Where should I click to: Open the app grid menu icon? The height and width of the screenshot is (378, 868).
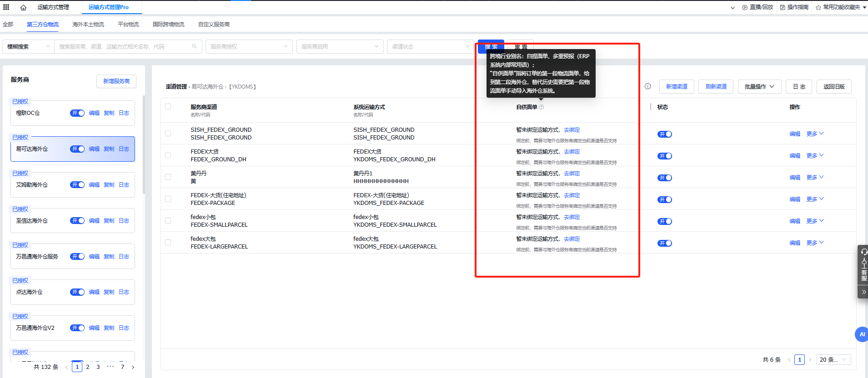(x=6, y=7)
